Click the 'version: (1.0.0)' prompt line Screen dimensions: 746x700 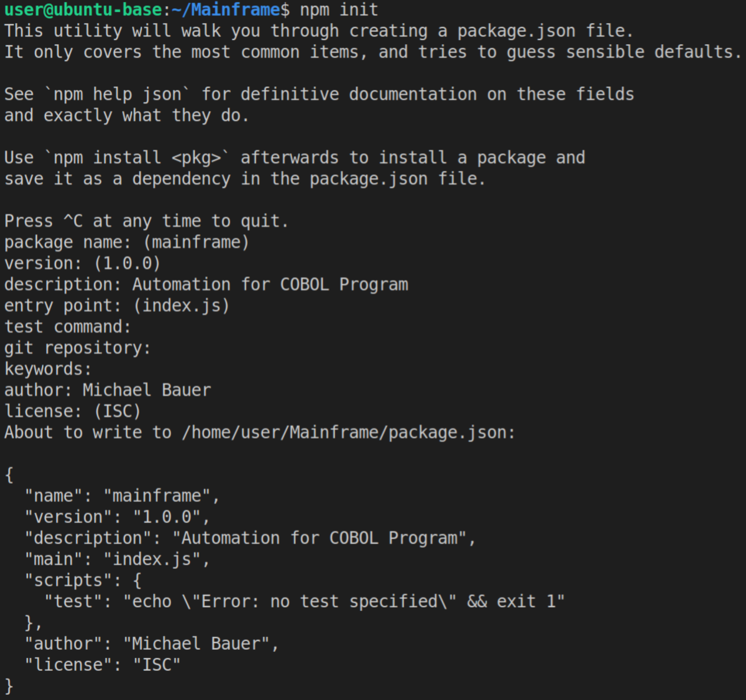(83, 264)
